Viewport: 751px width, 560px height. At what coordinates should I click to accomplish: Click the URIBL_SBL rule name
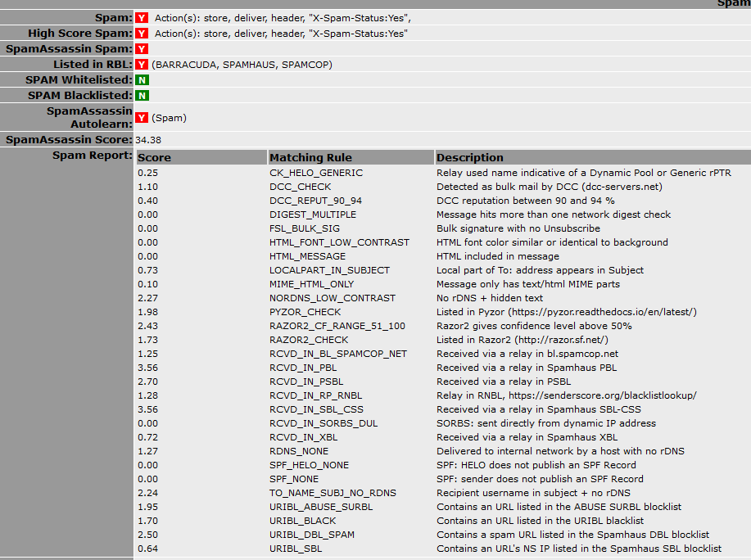[x=296, y=549]
